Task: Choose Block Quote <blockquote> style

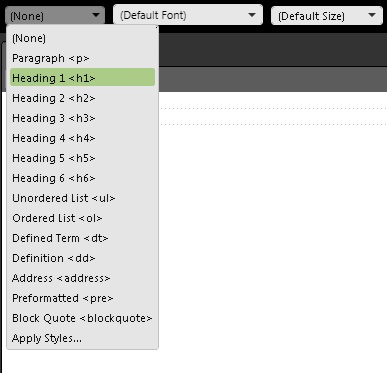Action: point(82,318)
